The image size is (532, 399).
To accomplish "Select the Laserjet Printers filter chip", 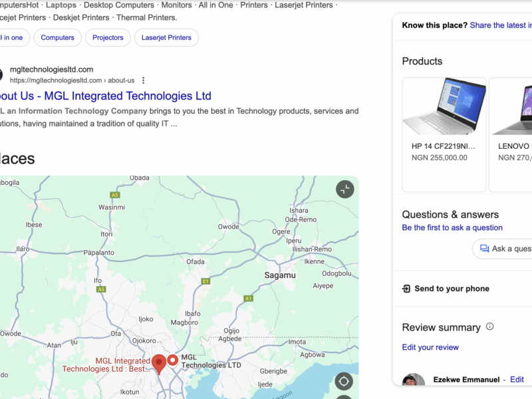I will pos(166,38).
